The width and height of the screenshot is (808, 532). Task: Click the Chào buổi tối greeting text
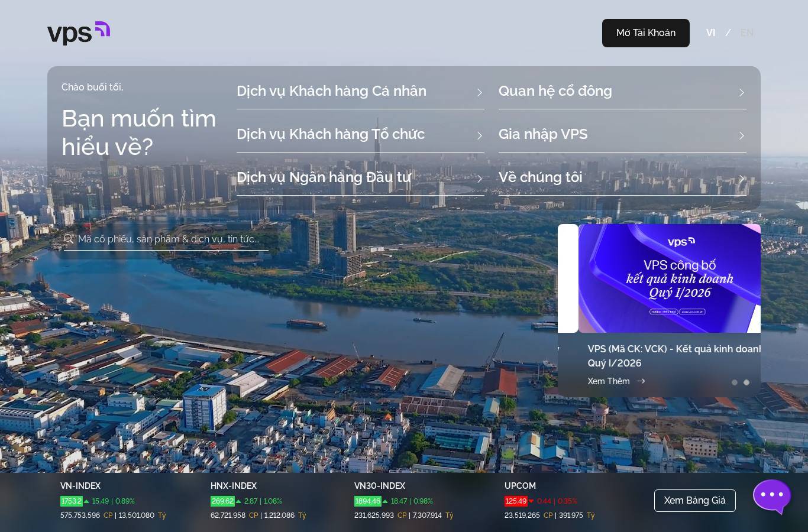(x=92, y=87)
